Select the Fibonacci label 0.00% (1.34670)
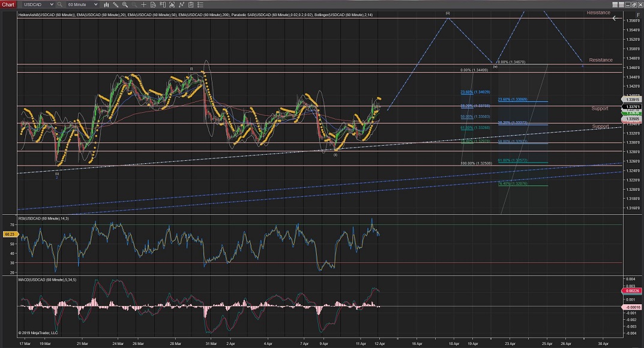644x348 pixels. [511, 62]
